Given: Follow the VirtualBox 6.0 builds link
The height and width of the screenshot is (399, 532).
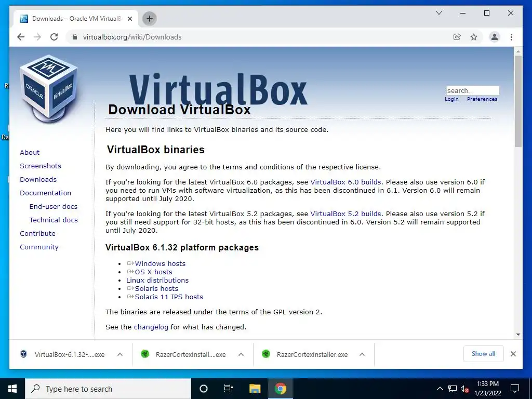Looking at the screenshot, I should pyautogui.click(x=345, y=182).
